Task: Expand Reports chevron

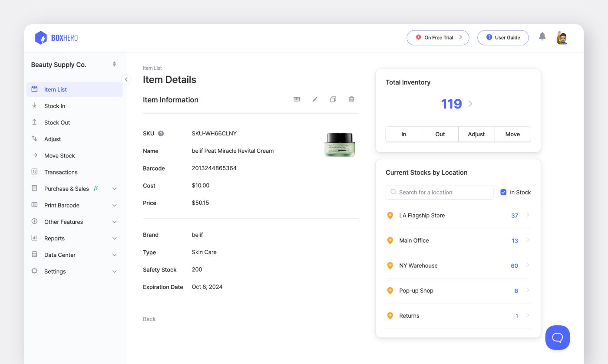Action: pos(115,238)
